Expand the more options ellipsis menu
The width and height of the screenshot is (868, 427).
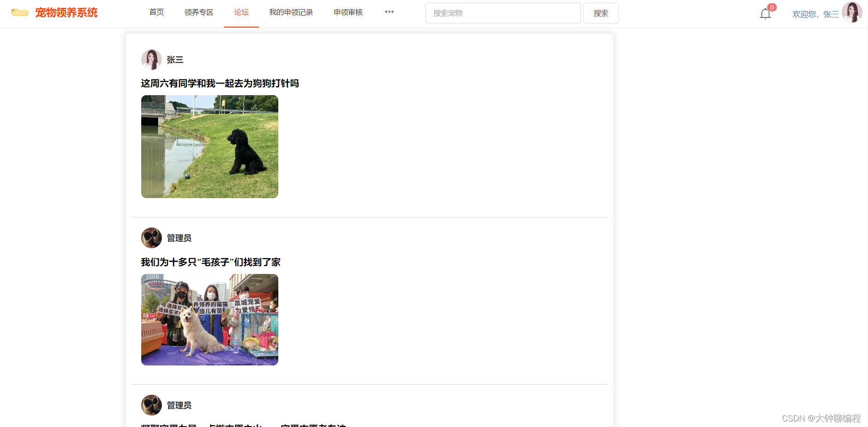[389, 12]
